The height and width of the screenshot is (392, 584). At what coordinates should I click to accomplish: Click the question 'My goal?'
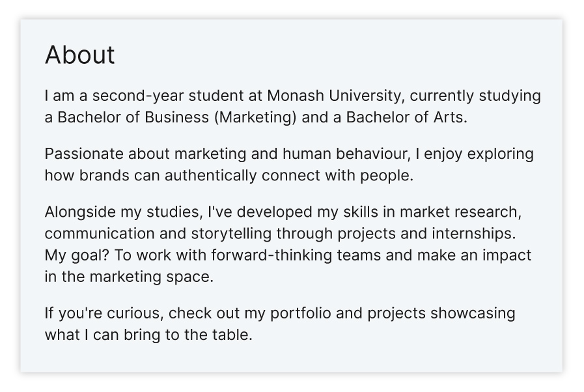(x=77, y=255)
